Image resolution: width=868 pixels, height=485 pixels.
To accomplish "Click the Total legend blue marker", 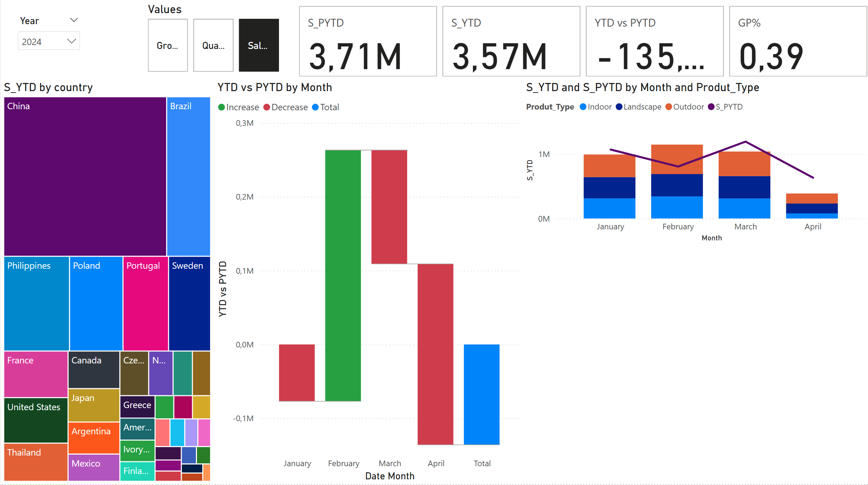I will 315,107.
